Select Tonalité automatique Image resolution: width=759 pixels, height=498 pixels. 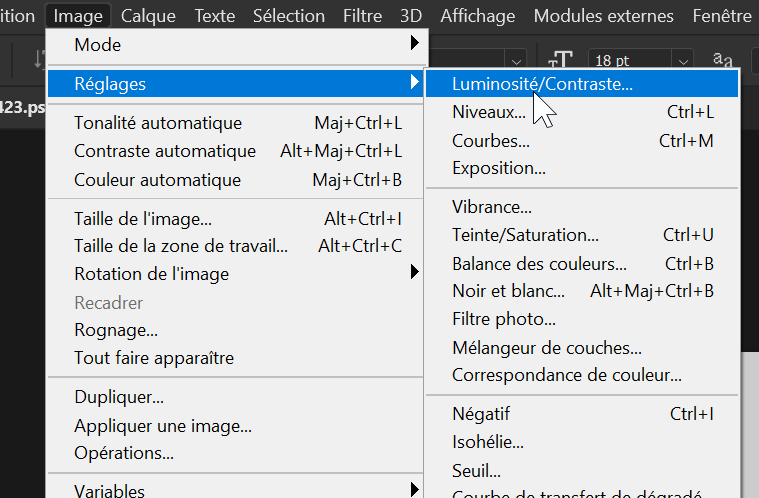pyautogui.click(x=158, y=123)
